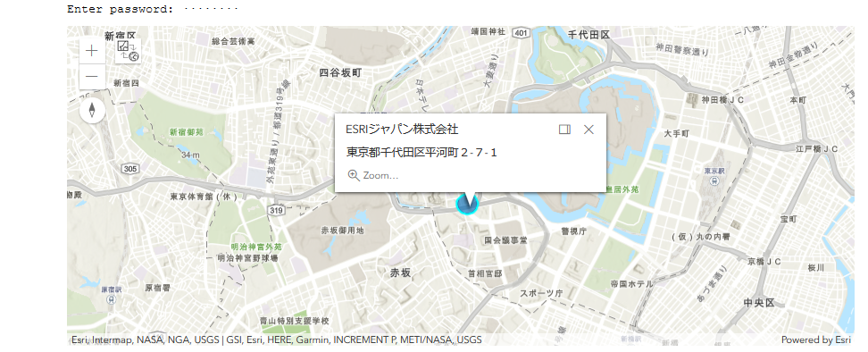868x352 pixels.
Task: Click the 神田橋ＪＣ junction label
Action: coord(723,100)
